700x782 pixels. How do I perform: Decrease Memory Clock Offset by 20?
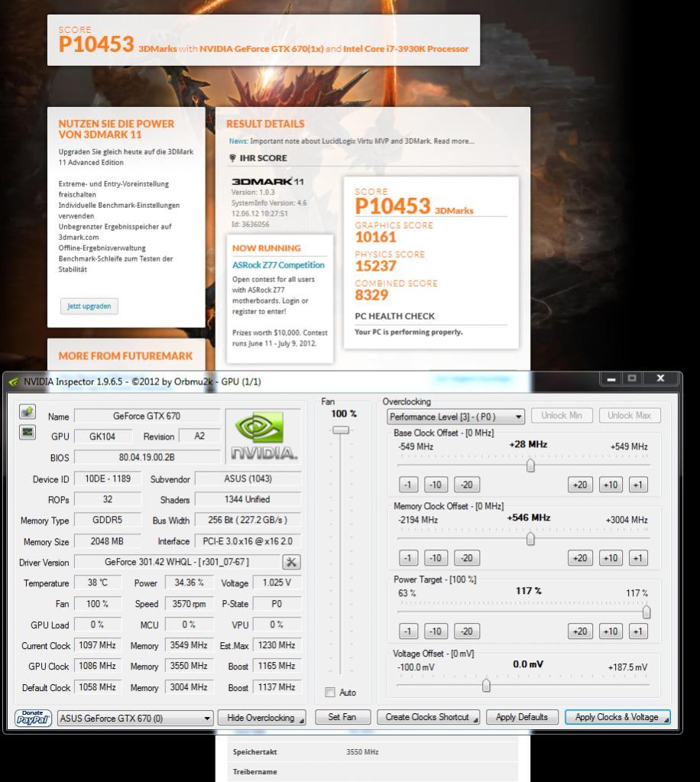coord(467,558)
